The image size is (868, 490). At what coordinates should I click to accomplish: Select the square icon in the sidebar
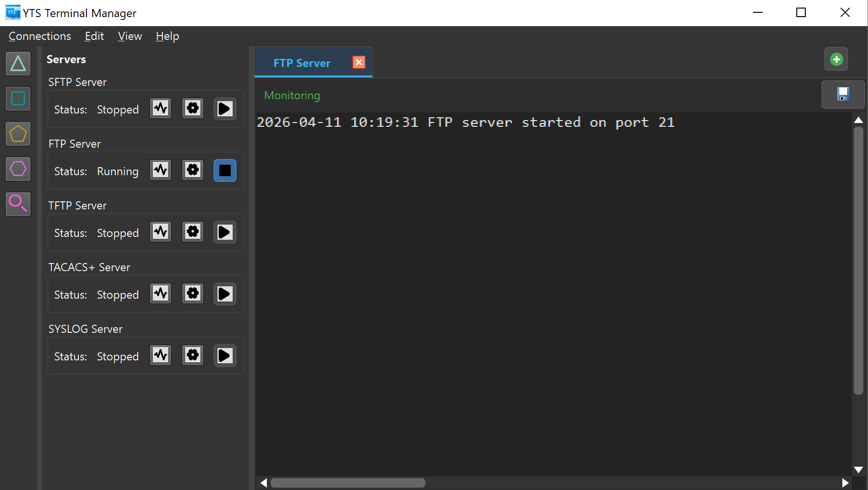point(18,98)
